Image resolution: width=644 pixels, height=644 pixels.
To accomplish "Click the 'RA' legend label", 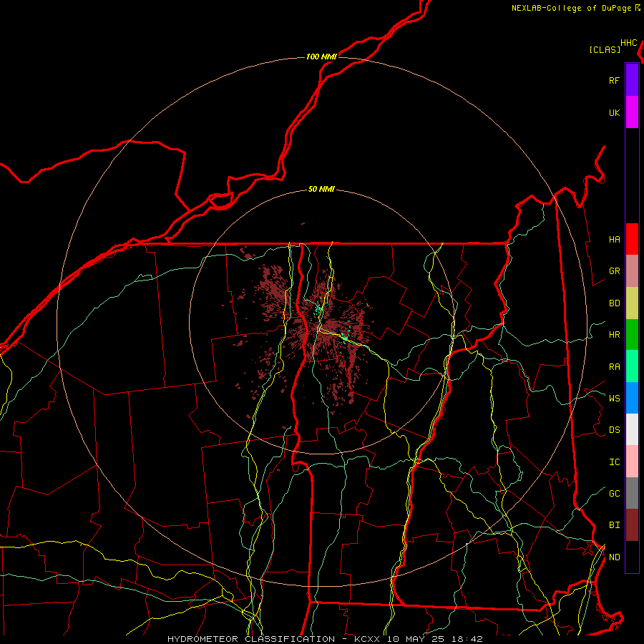I will click(614, 366).
